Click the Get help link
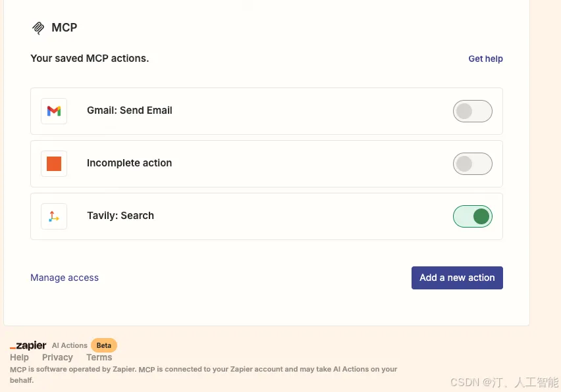This screenshot has width=561, height=392. (x=485, y=59)
